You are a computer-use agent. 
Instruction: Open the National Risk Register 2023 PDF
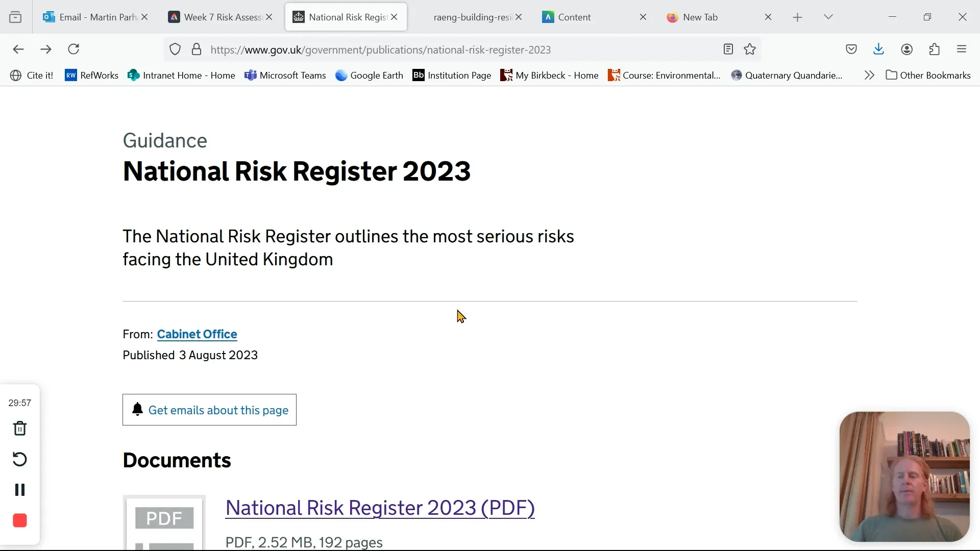point(380,508)
